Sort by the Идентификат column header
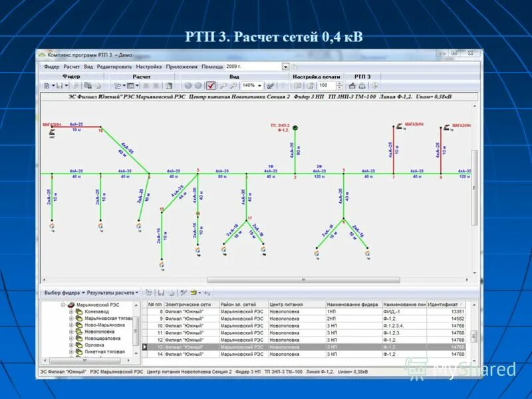The image size is (532, 399). (446, 305)
